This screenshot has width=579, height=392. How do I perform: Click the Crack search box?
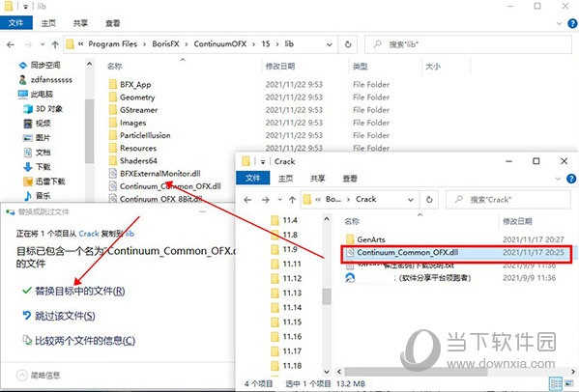[508, 200]
